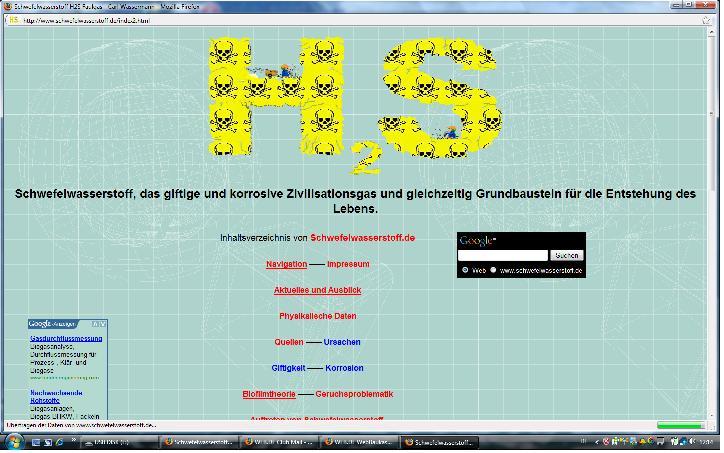Open Aktuelles und Ausblick link
This screenshot has width=724, height=453.
point(317,290)
